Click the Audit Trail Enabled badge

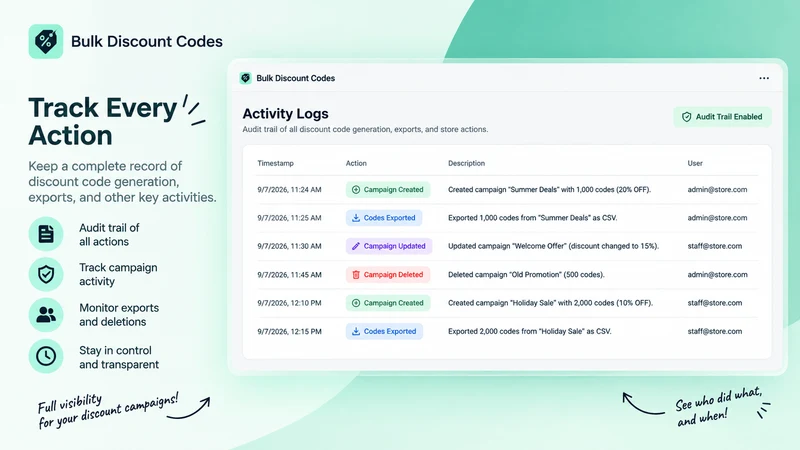(x=722, y=117)
